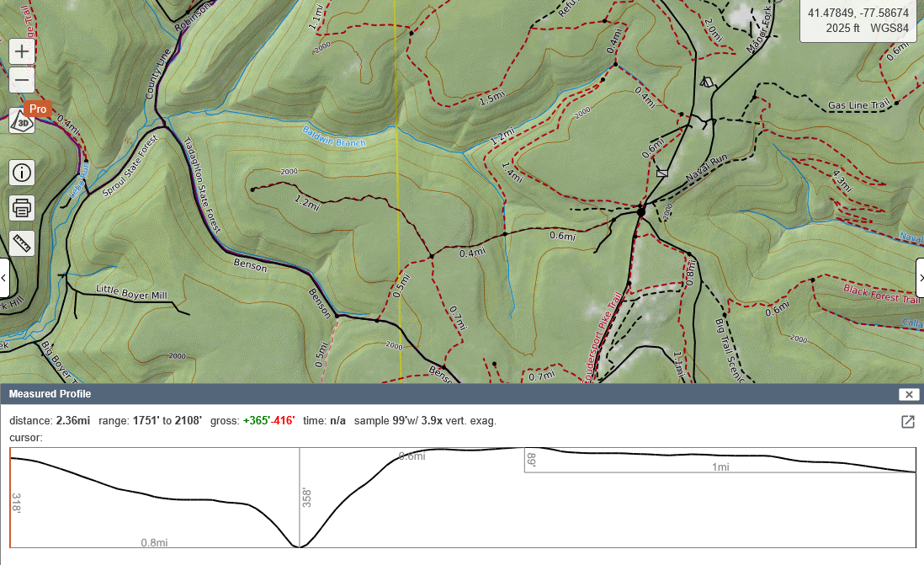Click the 0.8mi label on profile chart
924x565 pixels.
154,542
